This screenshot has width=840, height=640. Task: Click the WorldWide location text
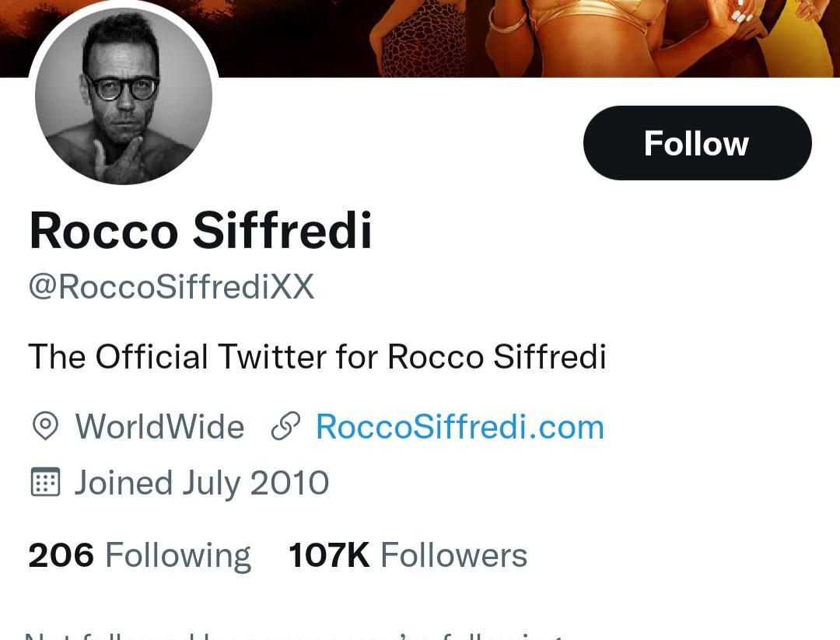coord(159,427)
